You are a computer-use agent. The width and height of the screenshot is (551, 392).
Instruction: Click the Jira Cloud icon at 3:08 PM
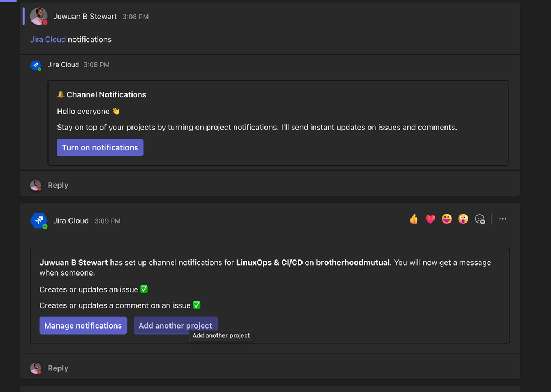click(x=36, y=65)
